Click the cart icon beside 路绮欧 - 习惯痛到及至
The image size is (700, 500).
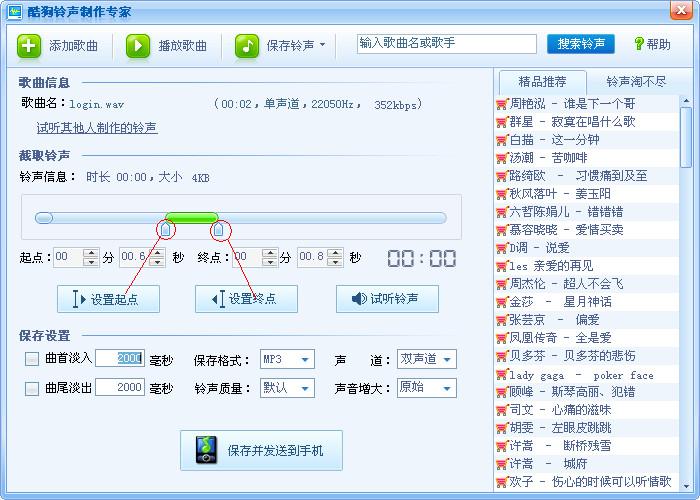(502, 176)
